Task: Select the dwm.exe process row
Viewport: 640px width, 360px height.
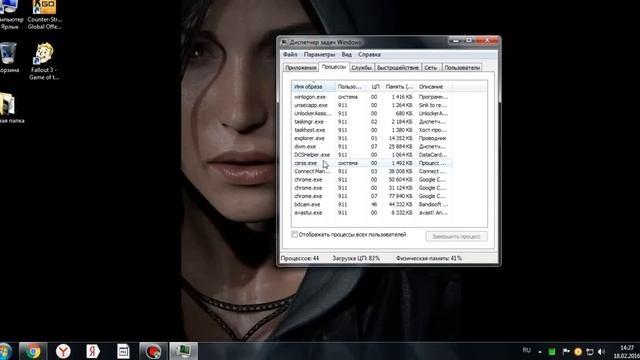Action: tap(371, 147)
